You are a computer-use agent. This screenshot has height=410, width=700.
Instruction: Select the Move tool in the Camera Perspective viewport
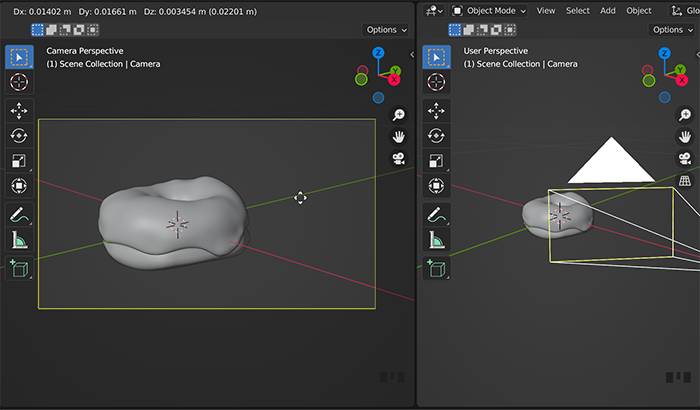pos(19,110)
